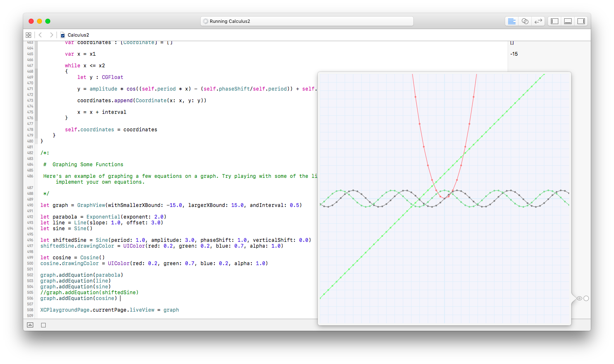
Task: Click the 'let cosine = Cosine()' line
Action: [73, 258]
